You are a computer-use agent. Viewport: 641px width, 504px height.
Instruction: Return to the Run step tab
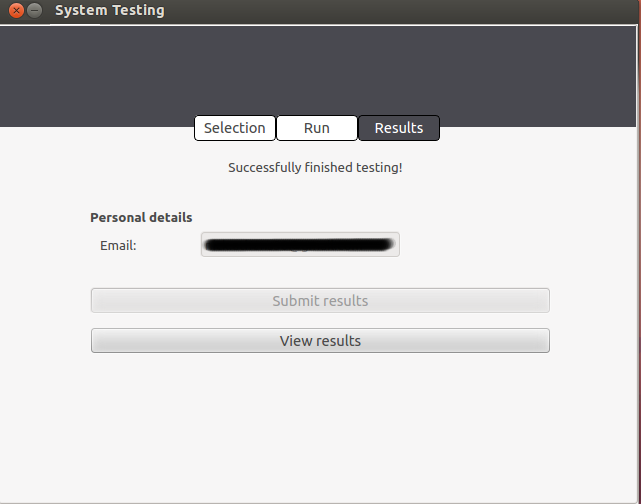[317, 128]
